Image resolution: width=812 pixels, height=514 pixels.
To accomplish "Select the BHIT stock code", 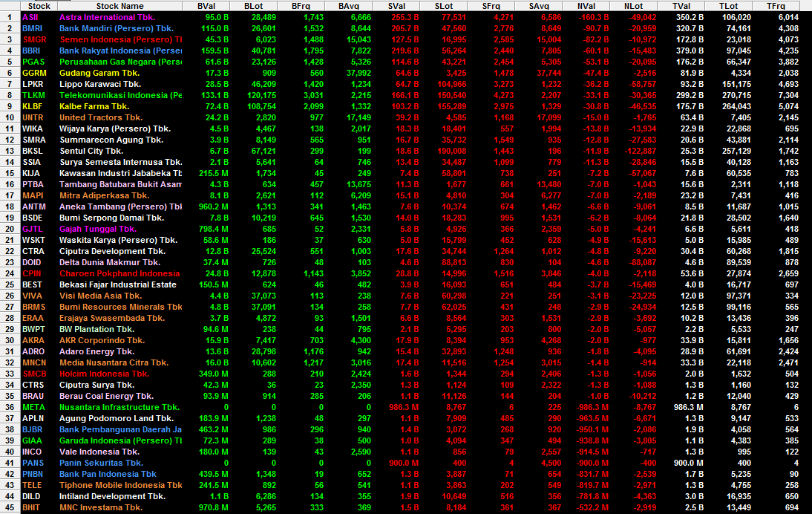I will pos(31,507).
